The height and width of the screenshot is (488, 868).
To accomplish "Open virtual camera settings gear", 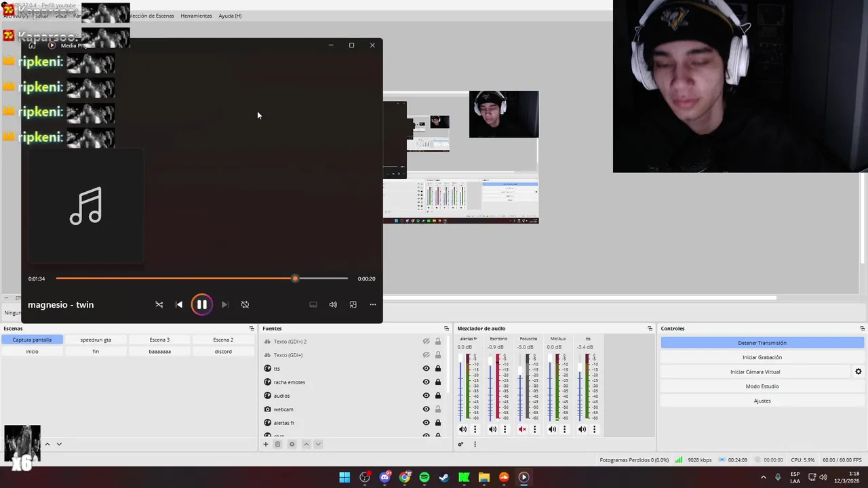I will pos(858,372).
